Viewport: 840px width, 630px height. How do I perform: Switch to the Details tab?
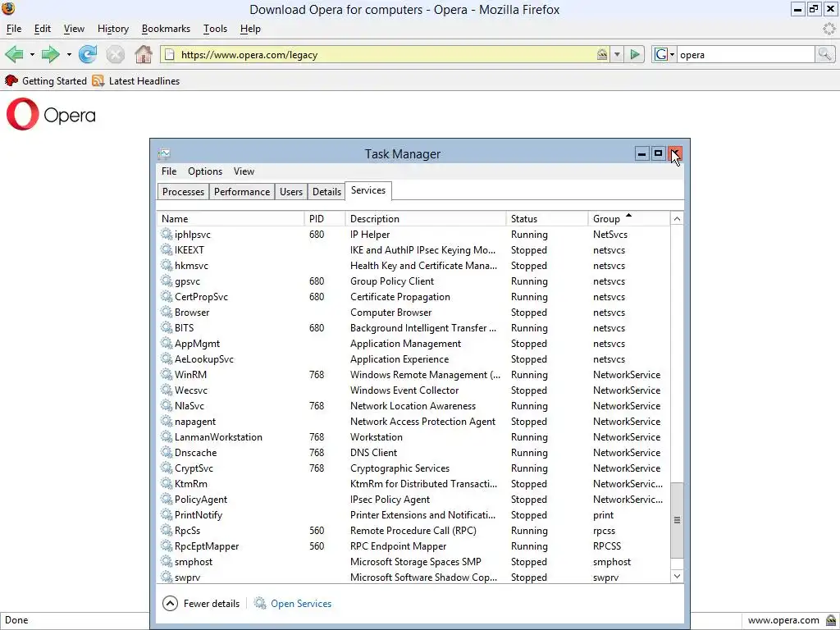click(x=326, y=192)
